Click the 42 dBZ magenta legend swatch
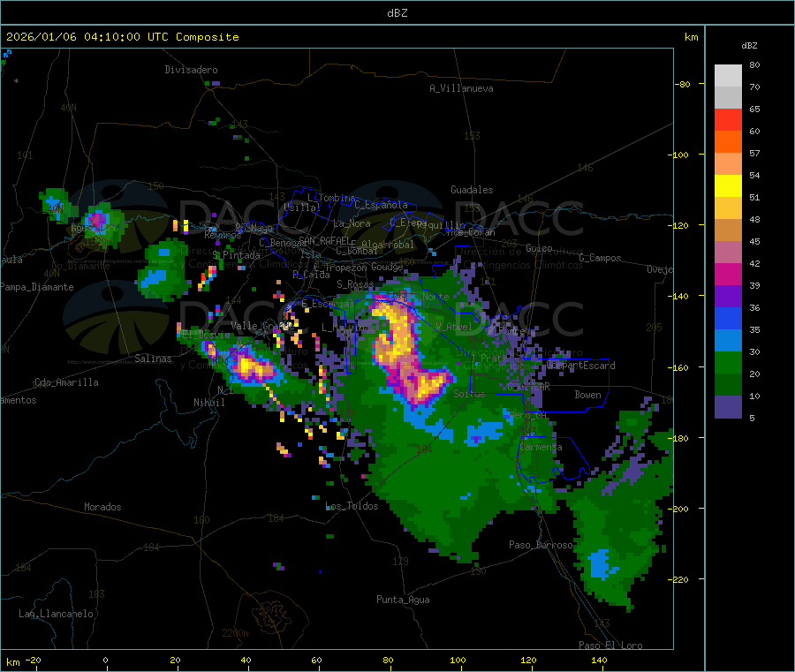Viewport: 795px width, 672px height. (x=728, y=274)
